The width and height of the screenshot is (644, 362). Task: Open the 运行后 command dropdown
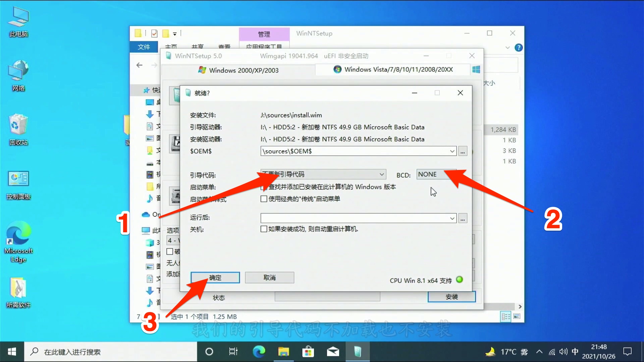[452, 218]
